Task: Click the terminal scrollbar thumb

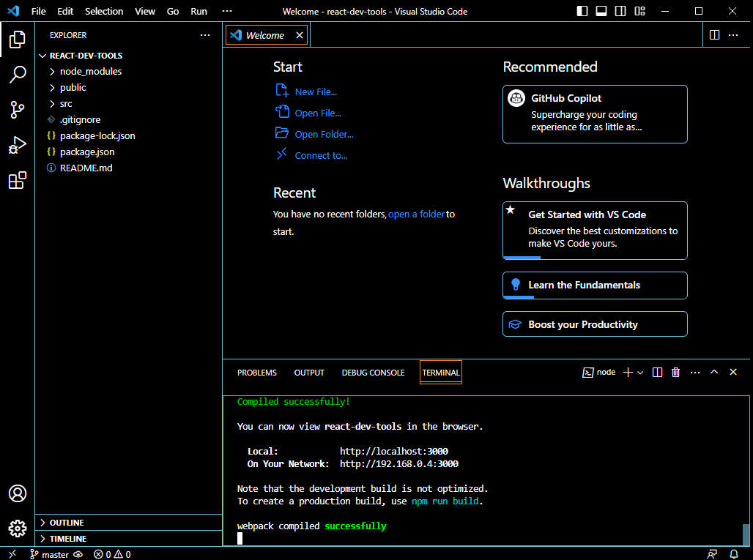Action: [746, 534]
